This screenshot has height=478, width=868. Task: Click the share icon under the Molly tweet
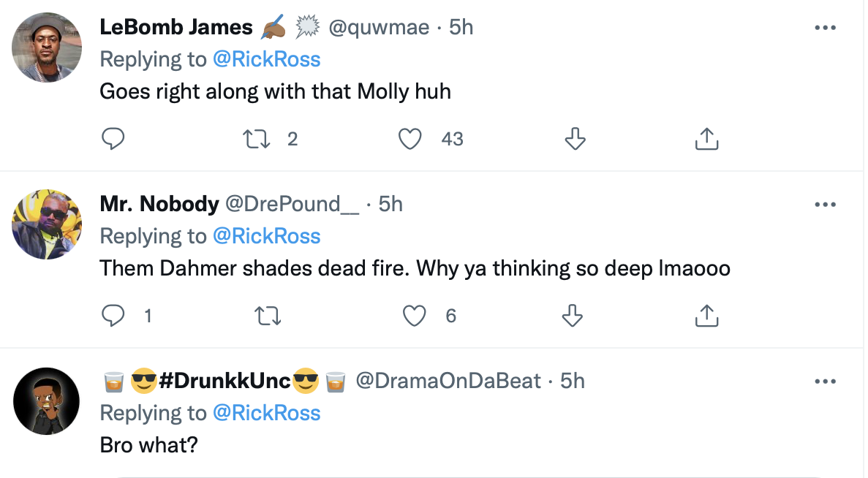(x=706, y=138)
